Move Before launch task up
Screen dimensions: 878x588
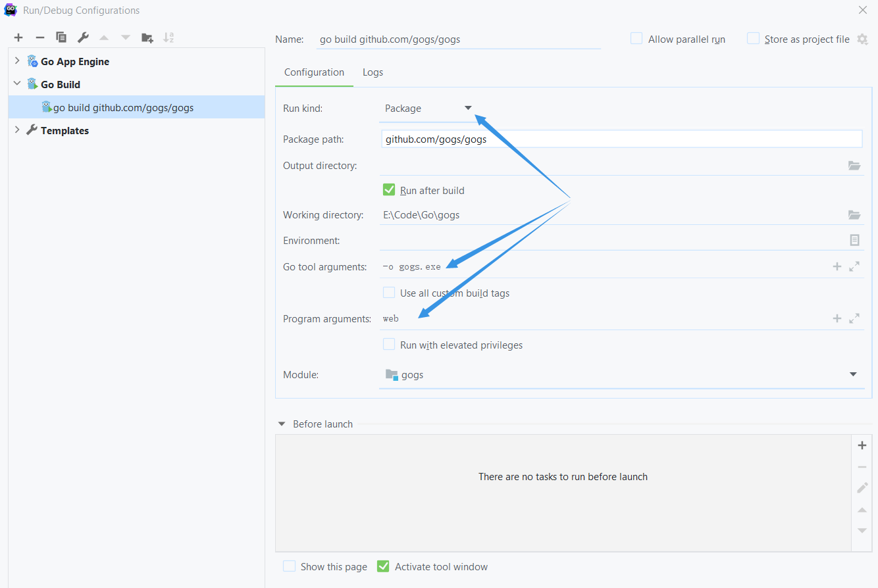tap(862, 510)
